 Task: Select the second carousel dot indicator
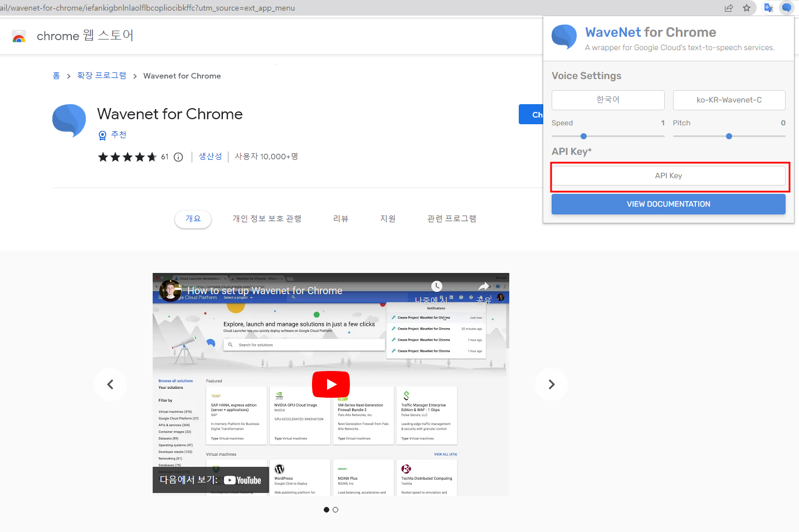coord(335,510)
